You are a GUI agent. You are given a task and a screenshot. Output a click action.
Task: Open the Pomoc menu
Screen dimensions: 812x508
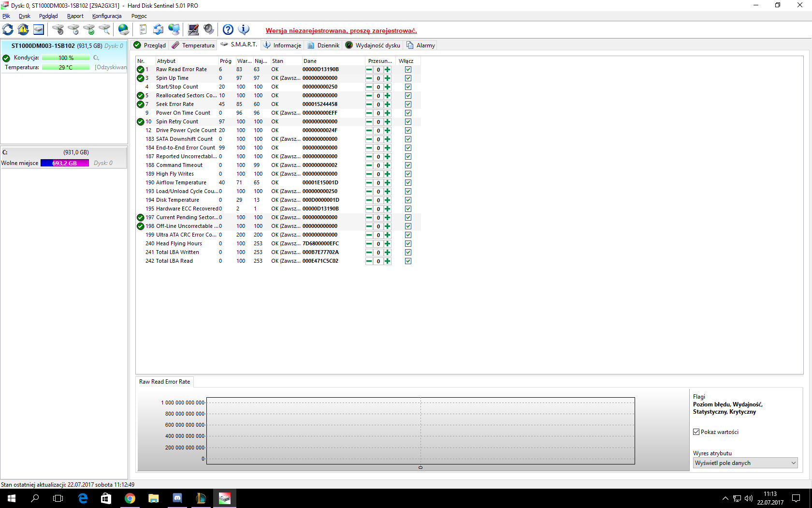click(x=139, y=16)
